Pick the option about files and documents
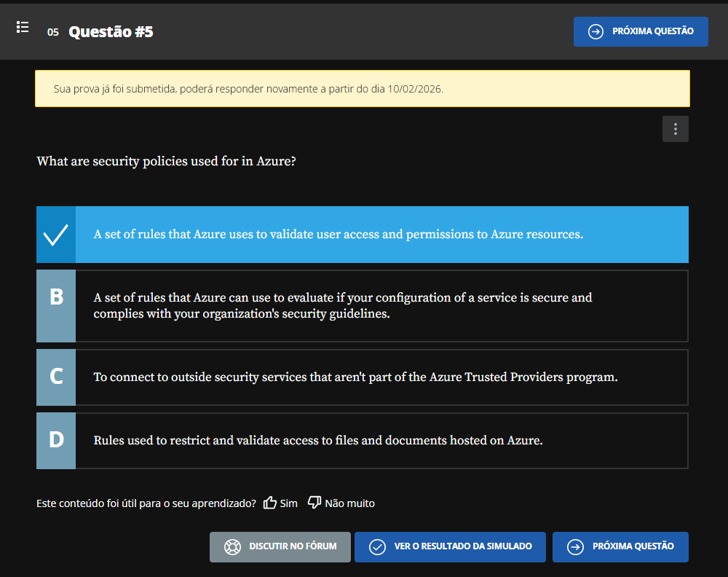 point(318,441)
